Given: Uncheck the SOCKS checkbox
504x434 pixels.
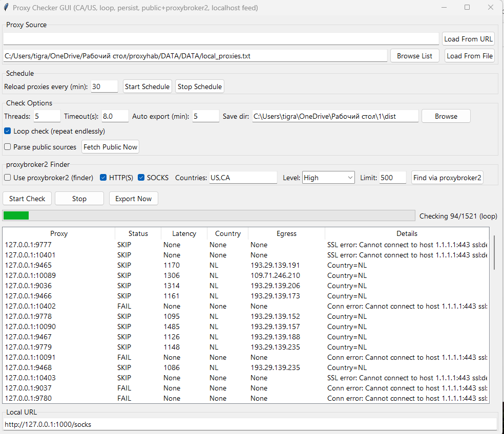Looking at the screenshot, I should point(141,178).
